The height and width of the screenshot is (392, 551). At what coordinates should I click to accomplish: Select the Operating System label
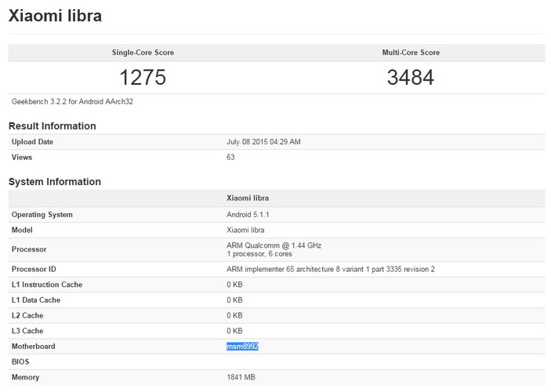tap(42, 215)
